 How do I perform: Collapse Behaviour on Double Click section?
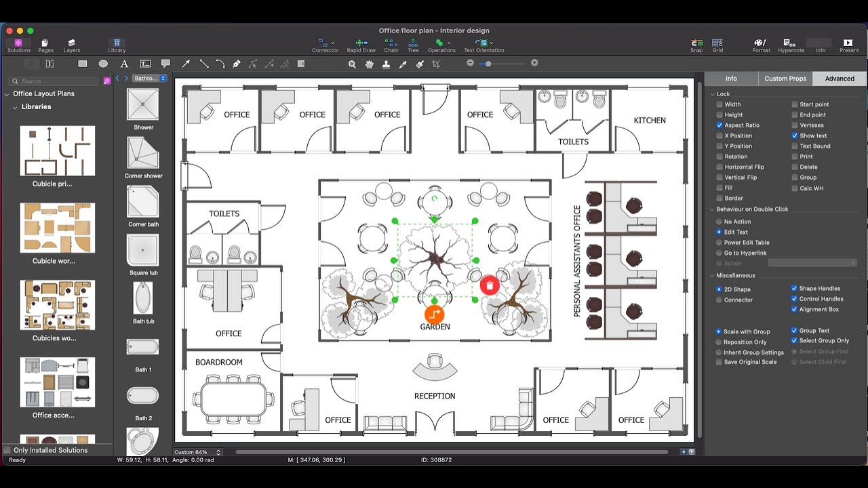712,209
